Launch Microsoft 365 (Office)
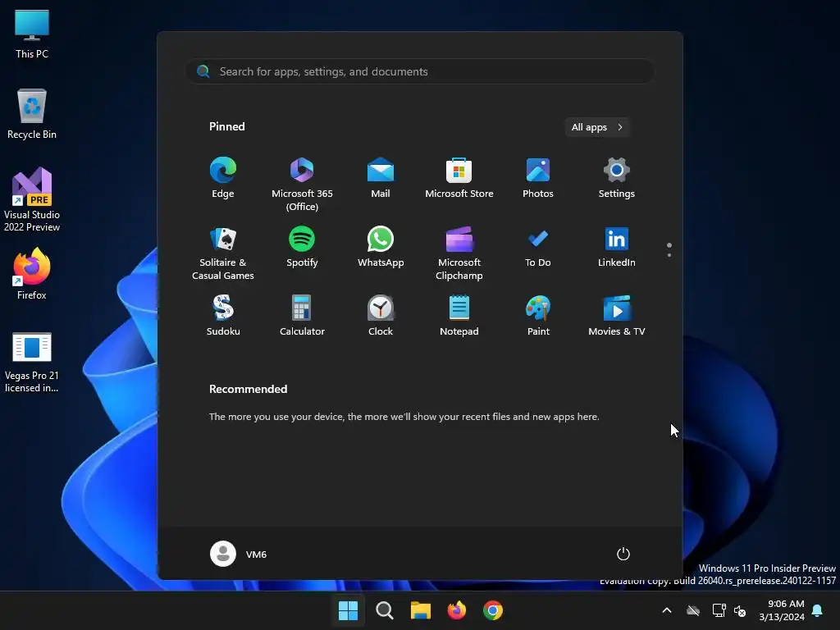 [x=302, y=184]
